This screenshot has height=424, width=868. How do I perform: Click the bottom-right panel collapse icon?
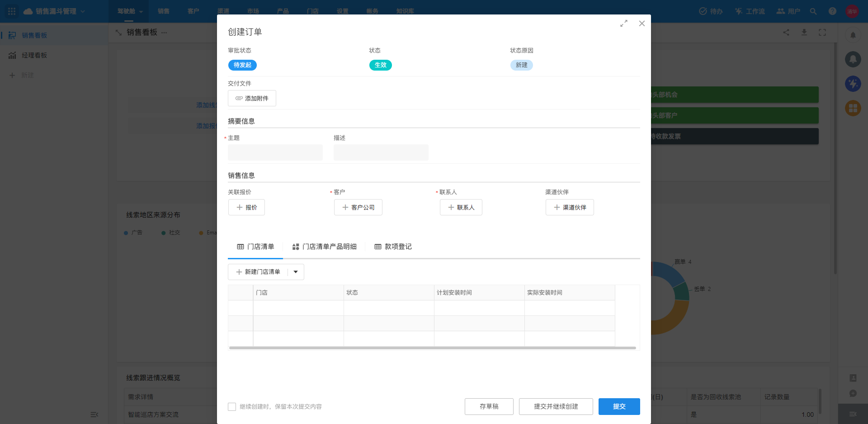(853, 414)
